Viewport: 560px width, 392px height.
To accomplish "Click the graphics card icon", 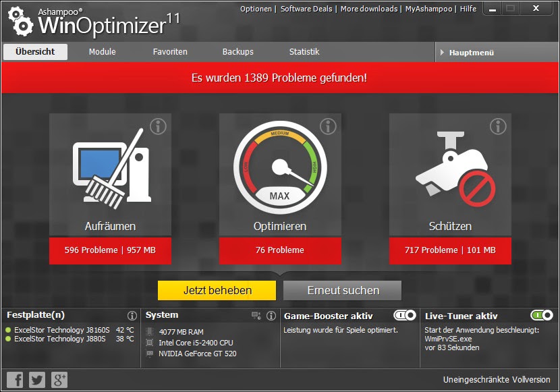I will click(x=150, y=354).
